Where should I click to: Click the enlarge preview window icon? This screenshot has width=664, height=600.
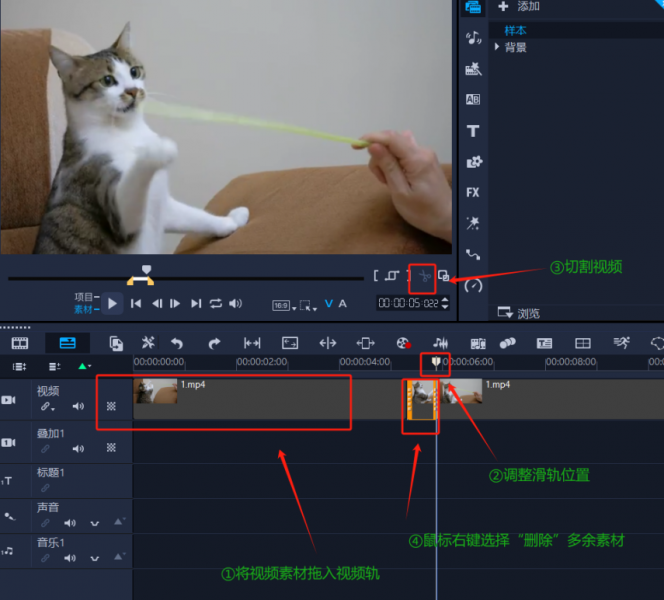[x=443, y=276]
